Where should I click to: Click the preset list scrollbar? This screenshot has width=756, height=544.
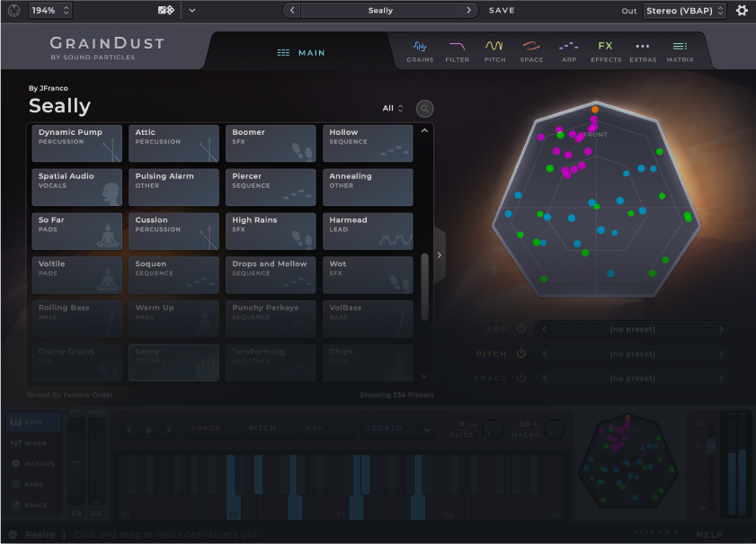click(425, 285)
